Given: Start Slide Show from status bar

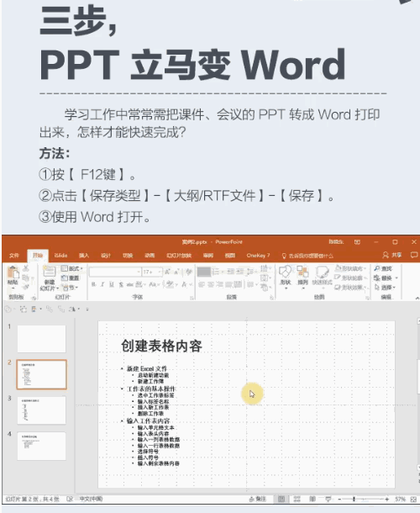Looking at the screenshot, I should [x=328, y=499].
